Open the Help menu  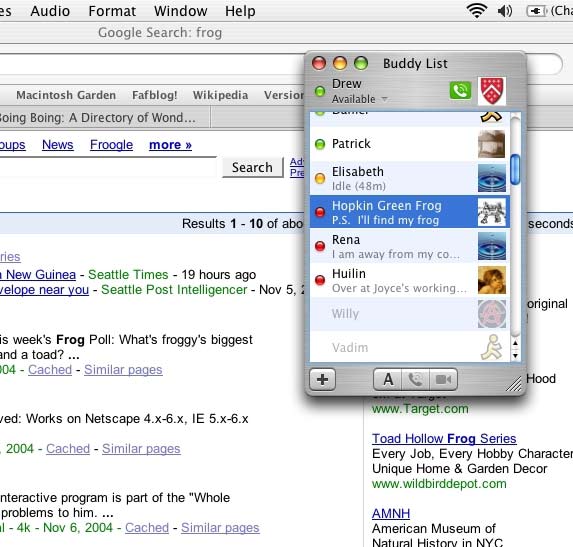click(240, 11)
